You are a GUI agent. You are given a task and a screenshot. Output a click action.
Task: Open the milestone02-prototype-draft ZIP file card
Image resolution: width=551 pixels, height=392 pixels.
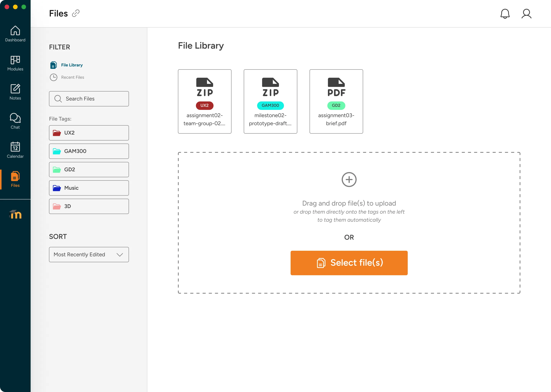click(271, 101)
